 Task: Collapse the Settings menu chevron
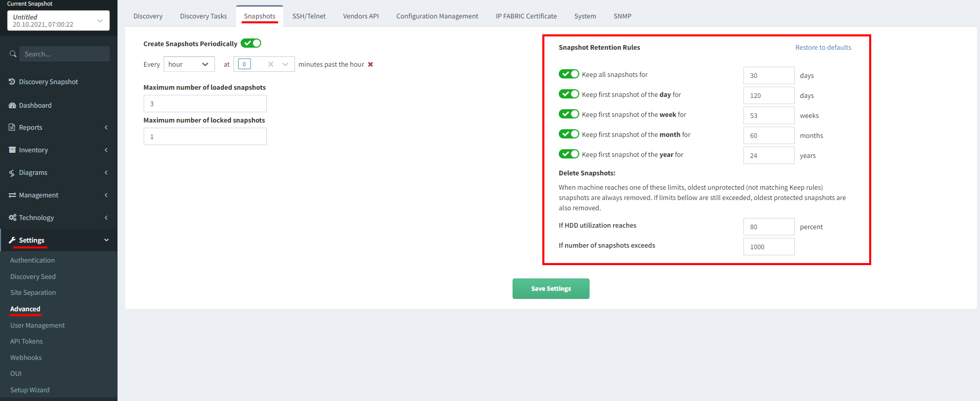pos(107,240)
